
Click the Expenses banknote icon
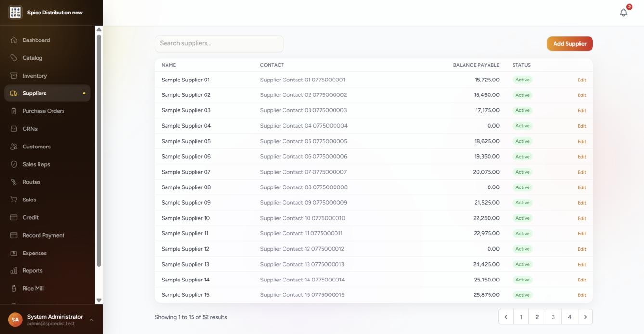point(13,253)
